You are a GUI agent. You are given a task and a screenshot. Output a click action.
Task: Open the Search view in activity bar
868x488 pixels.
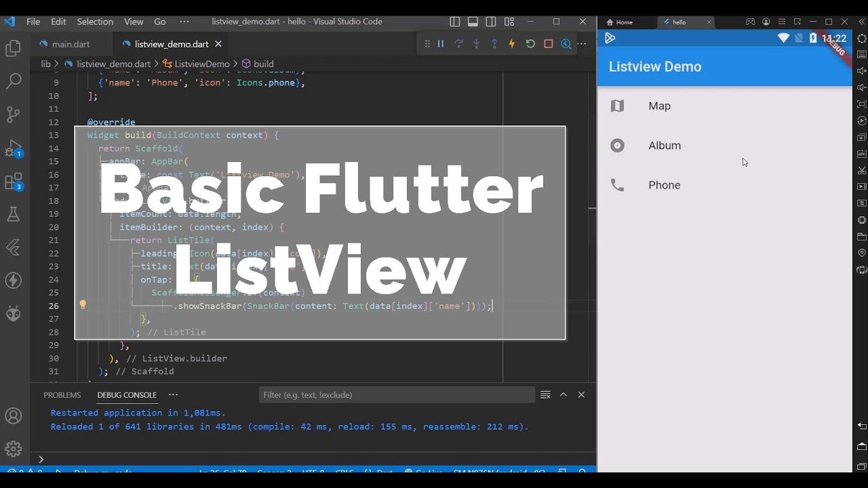13,81
